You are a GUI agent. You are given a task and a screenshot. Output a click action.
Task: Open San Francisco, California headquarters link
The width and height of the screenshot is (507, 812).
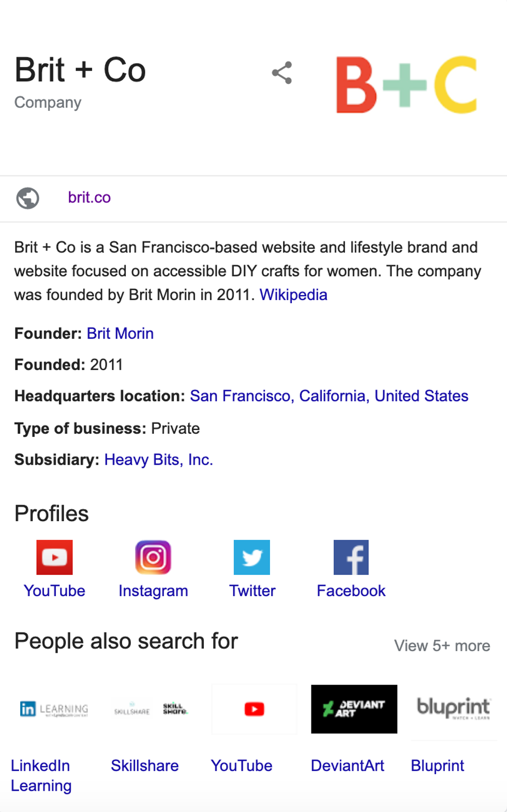pyautogui.click(x=329, y=396)
